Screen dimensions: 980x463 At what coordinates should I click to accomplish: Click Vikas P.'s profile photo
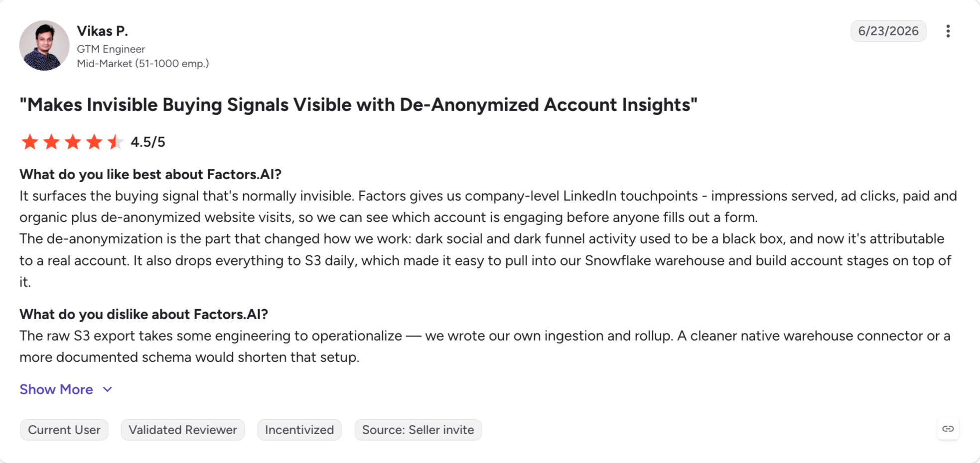click(44, 45)
